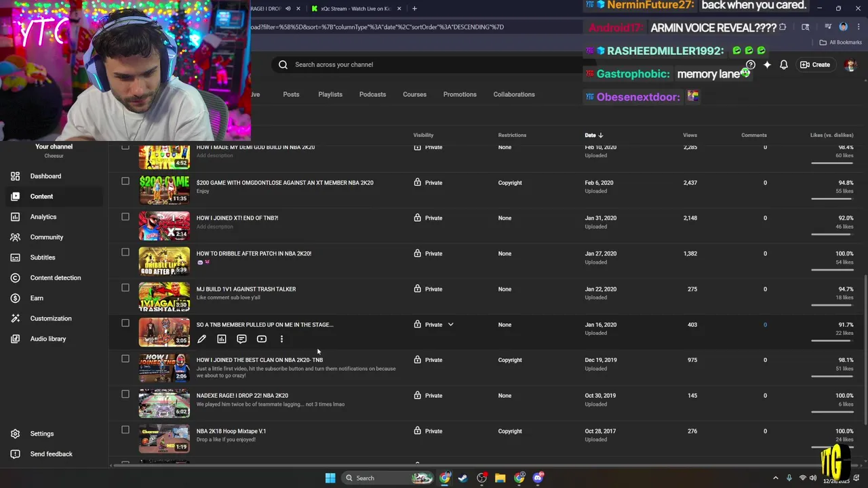868x488 pixels.
Task: Open video title $200 GAME WITH OMGDONTLOSE
Action: [x=285, y=182]
